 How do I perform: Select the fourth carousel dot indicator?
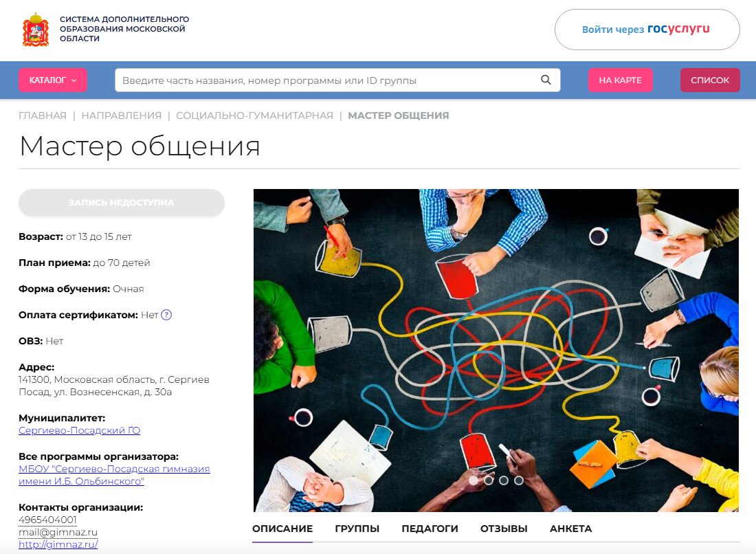tap(519, 480)
